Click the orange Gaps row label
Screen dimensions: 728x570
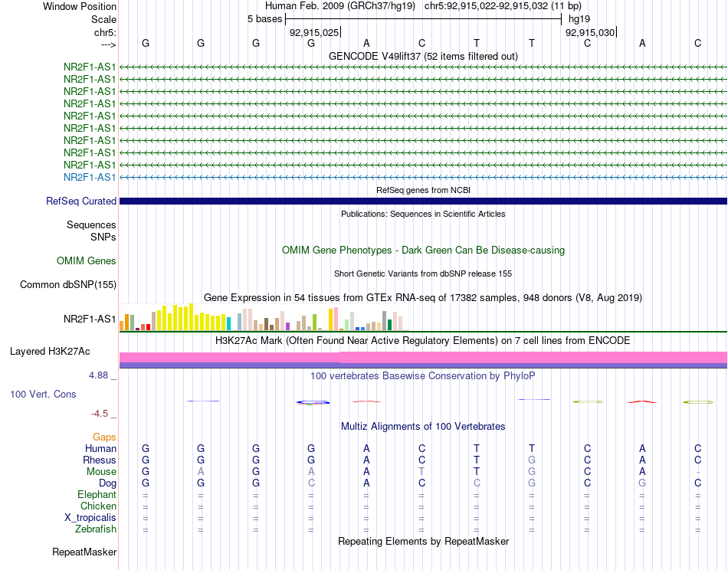(x=104, y=437)
